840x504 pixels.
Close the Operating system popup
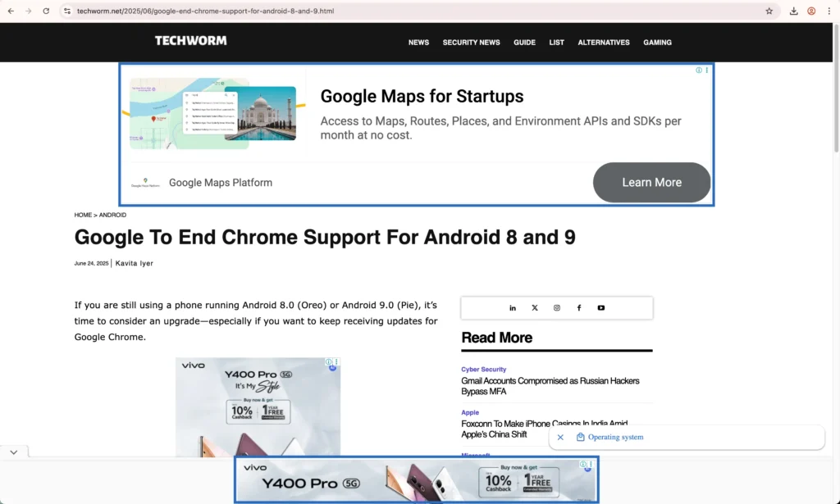[x=560, y=437]
